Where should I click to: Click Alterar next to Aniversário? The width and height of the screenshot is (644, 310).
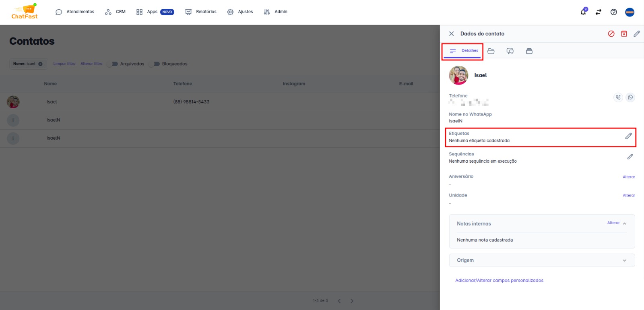tap(629, 177)
